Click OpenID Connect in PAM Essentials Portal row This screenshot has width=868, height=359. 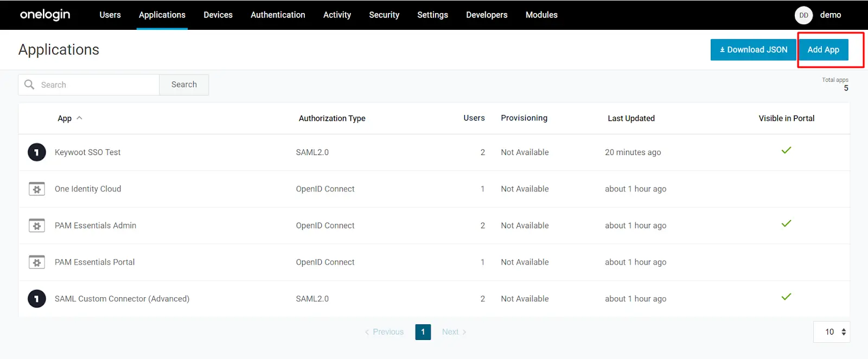[325, 262]
